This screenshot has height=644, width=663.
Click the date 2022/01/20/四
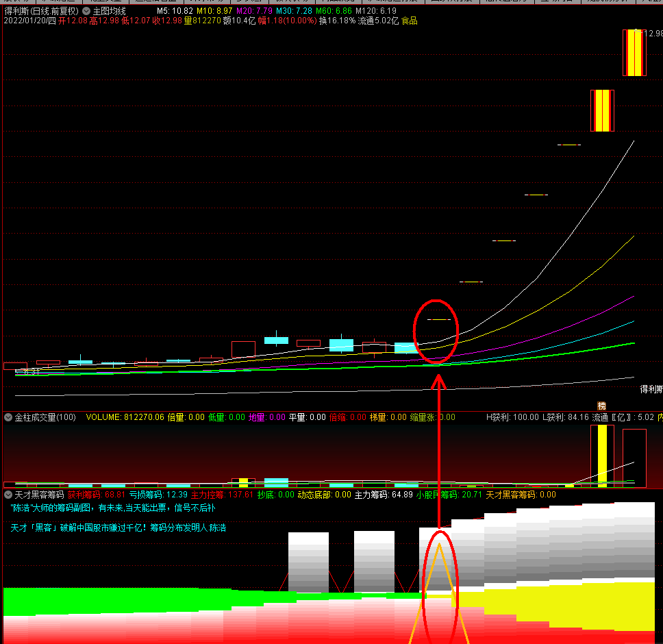pyautogui.click(x=29, y=21)
